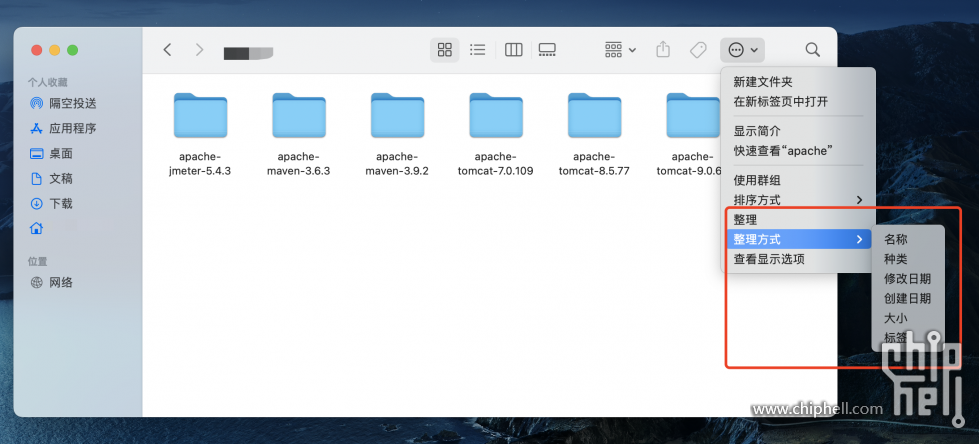Image resolution: width=979 pixels, height=444 pixels.
Task: Arrange by 创建日期 in submenu
Action: [908, 298]
